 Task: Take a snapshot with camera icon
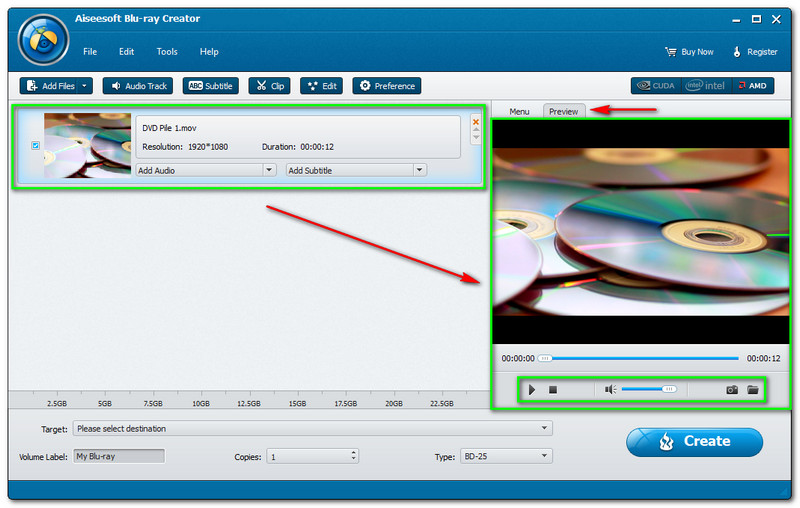coord(732,390)
